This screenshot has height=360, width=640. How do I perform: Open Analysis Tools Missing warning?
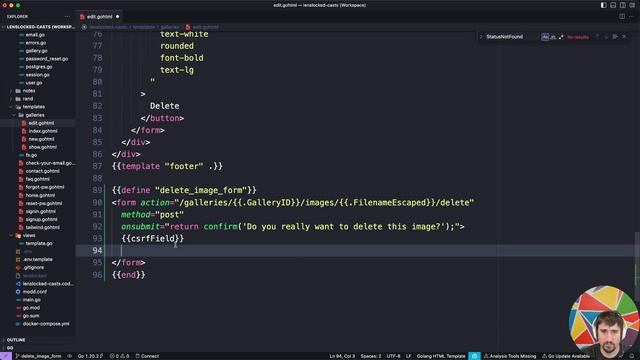click(510, 356)
